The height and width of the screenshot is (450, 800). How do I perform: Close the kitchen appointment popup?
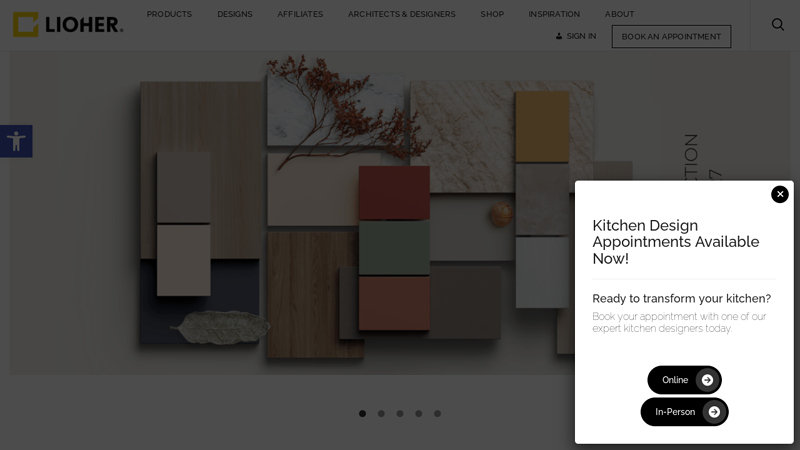click(780, 194)
